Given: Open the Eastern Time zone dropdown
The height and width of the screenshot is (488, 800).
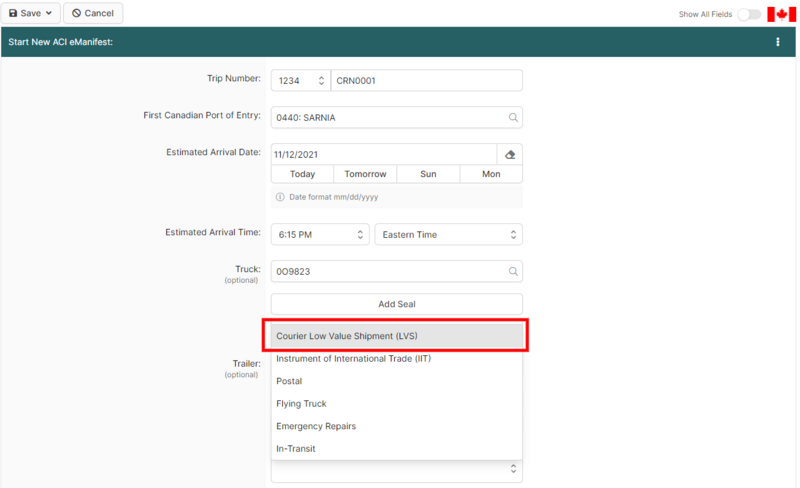Looking at the screenshot, I should click(x=448, y=235).
